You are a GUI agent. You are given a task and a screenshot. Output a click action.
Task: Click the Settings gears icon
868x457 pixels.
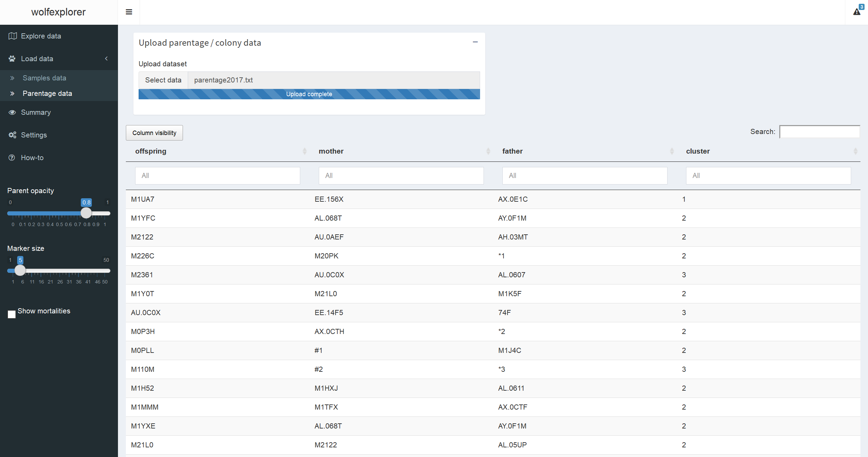[x=12, y=135]
